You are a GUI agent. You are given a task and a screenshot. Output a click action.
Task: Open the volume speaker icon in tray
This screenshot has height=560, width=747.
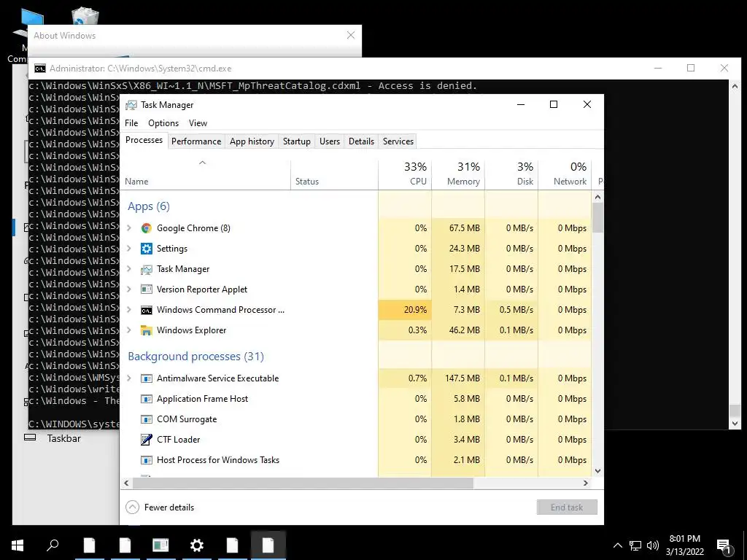click(x=653, y=545)
